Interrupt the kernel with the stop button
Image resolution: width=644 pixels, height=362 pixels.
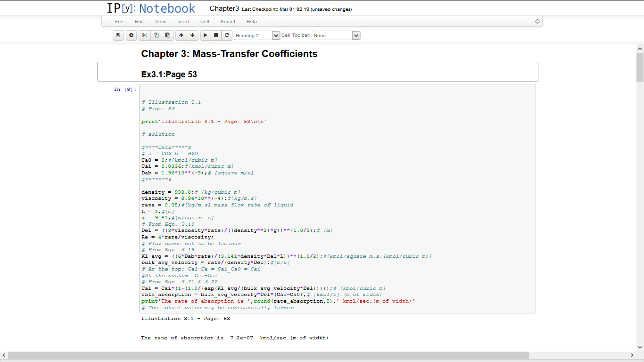216,35
